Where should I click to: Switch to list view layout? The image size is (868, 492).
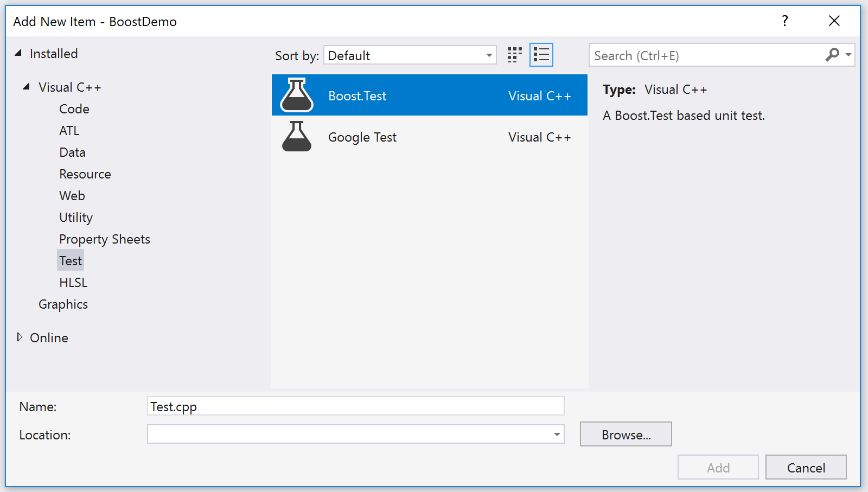tap(541, 55)
